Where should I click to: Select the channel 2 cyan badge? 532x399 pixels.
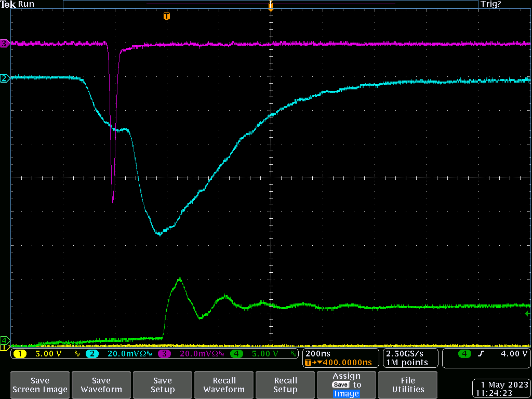click(91, 354)
